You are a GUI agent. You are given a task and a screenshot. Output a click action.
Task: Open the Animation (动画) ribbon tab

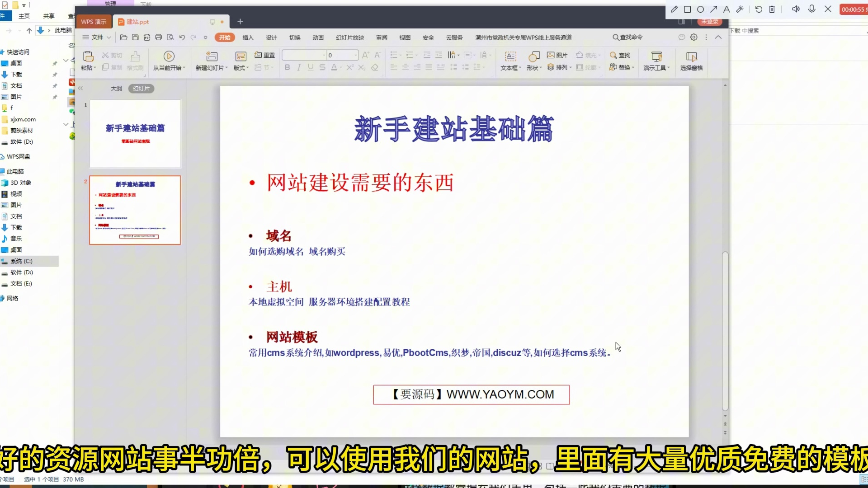click(x=318, y=38)
